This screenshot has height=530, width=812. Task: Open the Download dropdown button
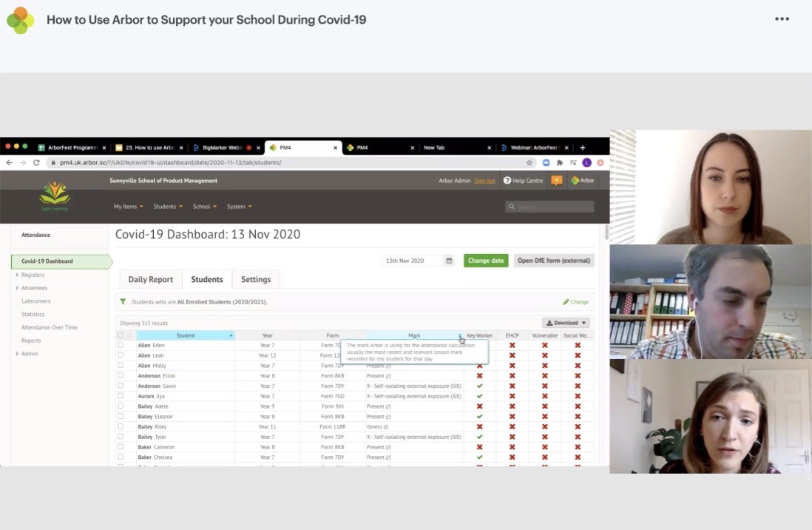567,323
